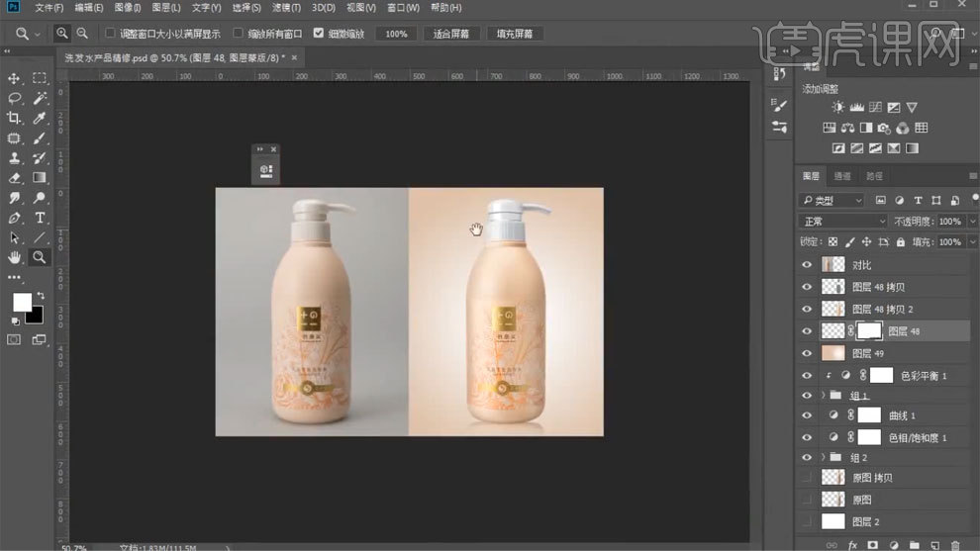
Task: Select the 图层 48 layer mask thumbnail
Action: 869,331
